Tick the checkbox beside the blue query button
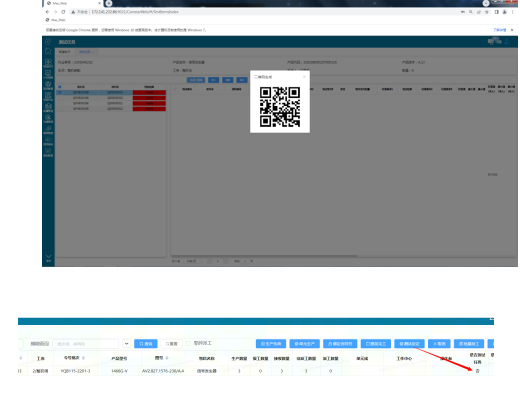 pos(188,343)
